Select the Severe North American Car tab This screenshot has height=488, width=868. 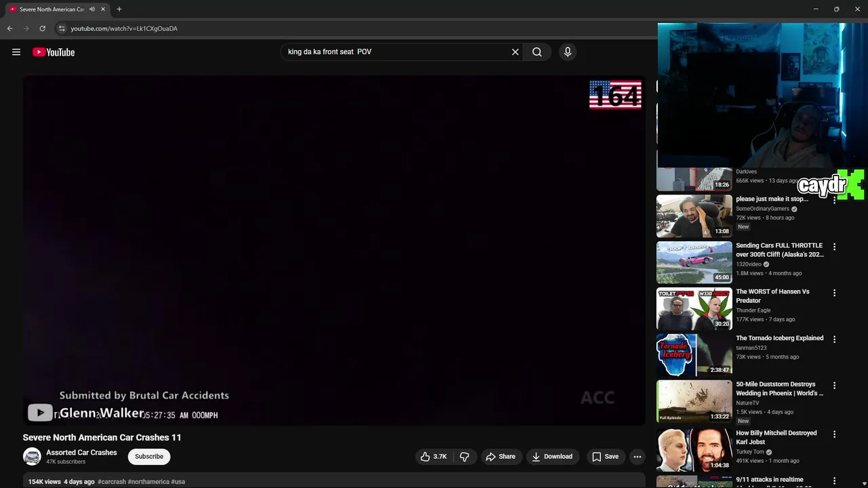click(52, 9)
